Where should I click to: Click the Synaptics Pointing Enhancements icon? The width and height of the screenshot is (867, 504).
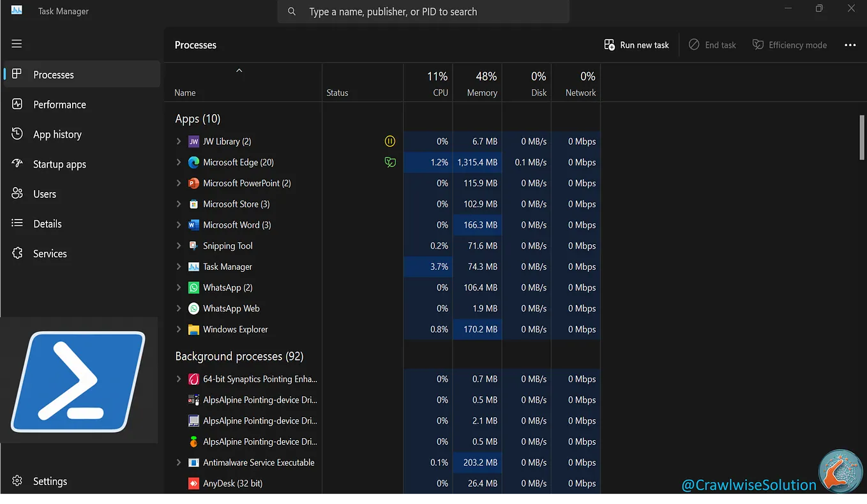coord(193,379)
